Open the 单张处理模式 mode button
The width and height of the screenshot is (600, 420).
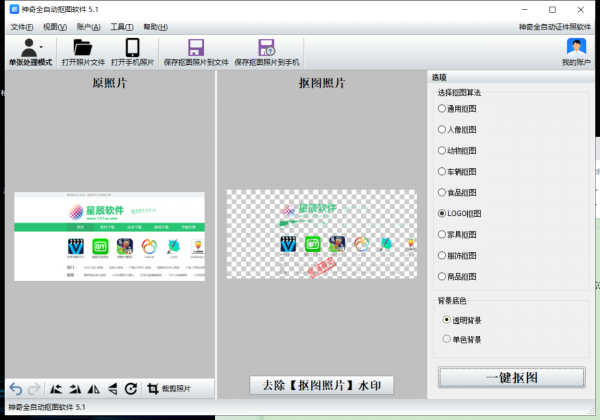click(30, 52)
